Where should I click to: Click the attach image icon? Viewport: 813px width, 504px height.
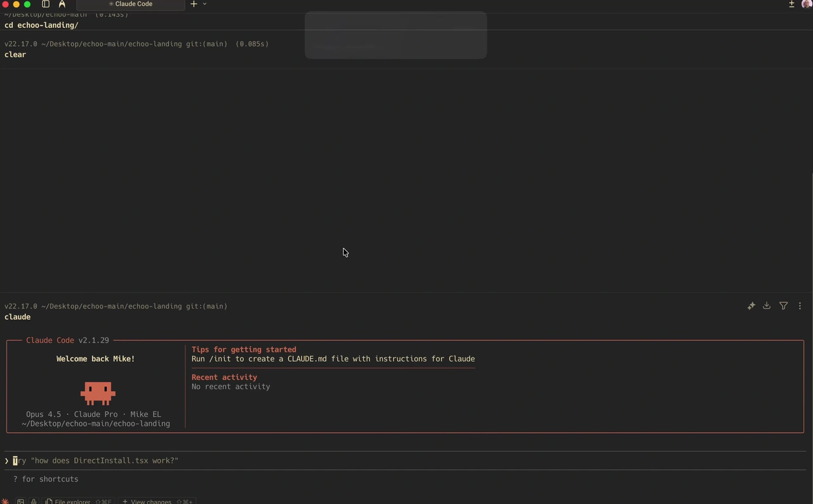coord(21,501)
